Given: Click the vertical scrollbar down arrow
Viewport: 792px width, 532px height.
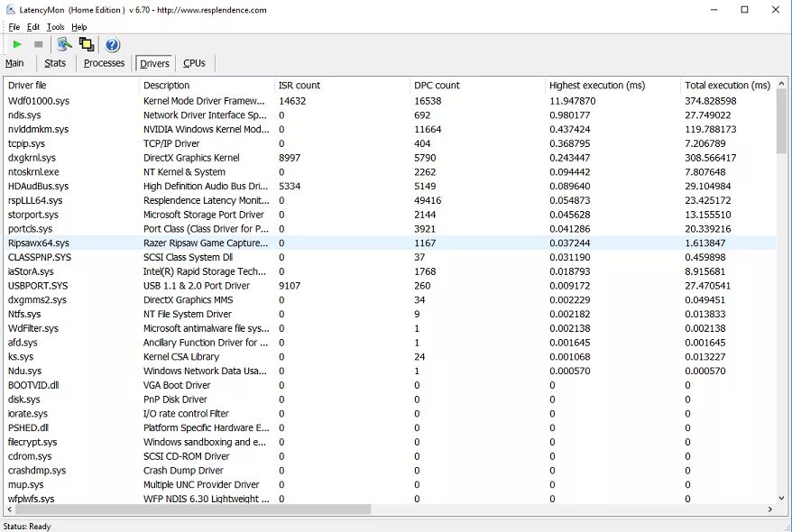Looking at the screenshot, I should [x=781, y=498].
